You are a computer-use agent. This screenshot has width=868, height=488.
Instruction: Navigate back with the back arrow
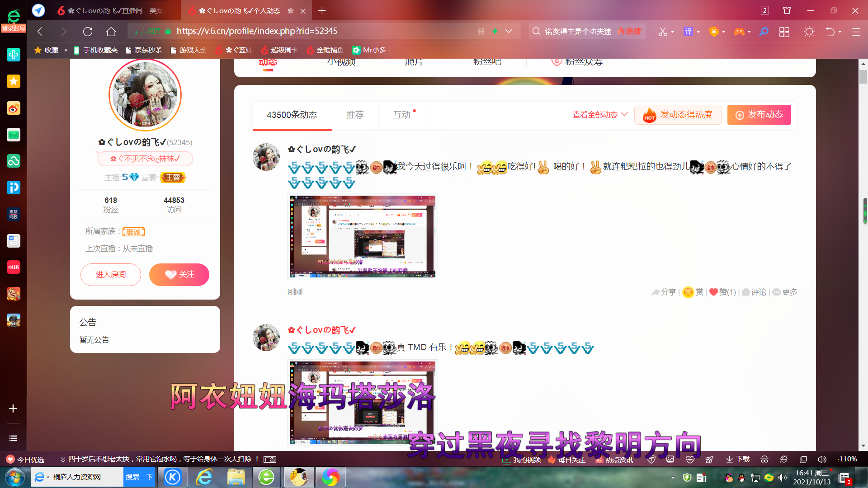point(40,31)
